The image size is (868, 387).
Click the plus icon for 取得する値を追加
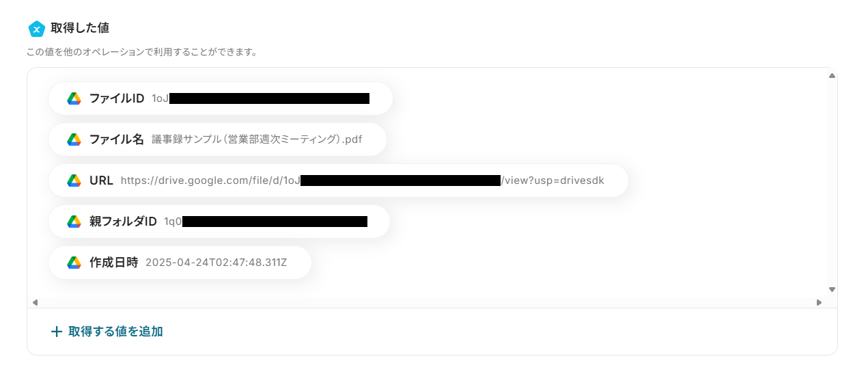coord(57,332)
